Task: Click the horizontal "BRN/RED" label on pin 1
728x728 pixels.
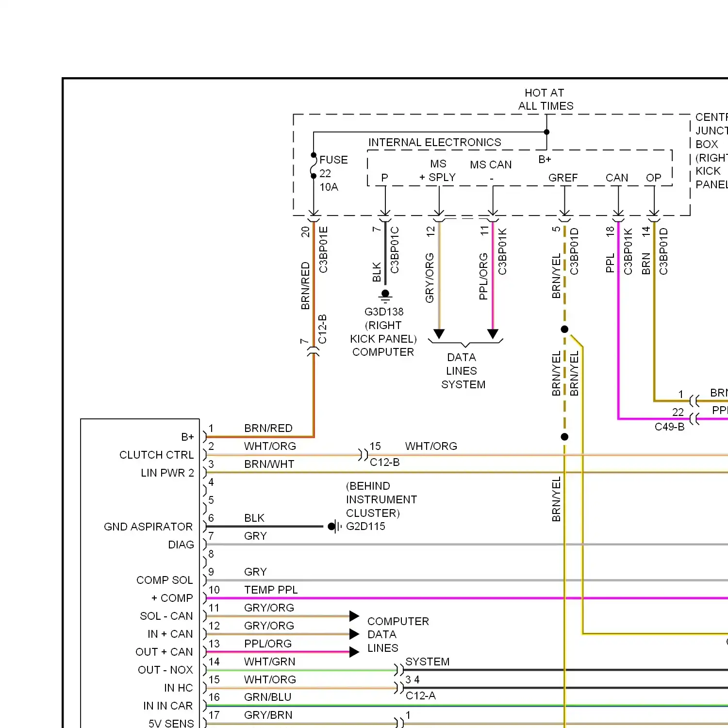Action: click(x=268, y=428)
